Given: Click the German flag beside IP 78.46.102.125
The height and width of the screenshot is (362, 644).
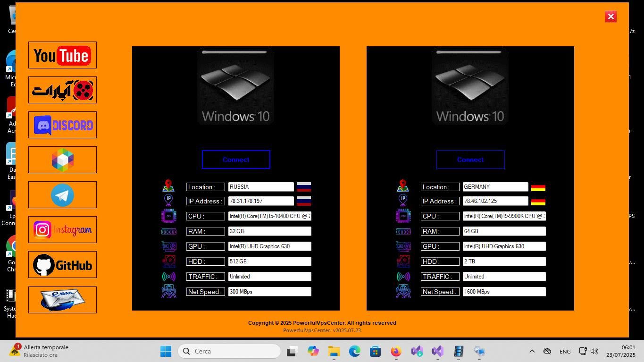Looking at the screenshot, I should (x=538, y=202).
